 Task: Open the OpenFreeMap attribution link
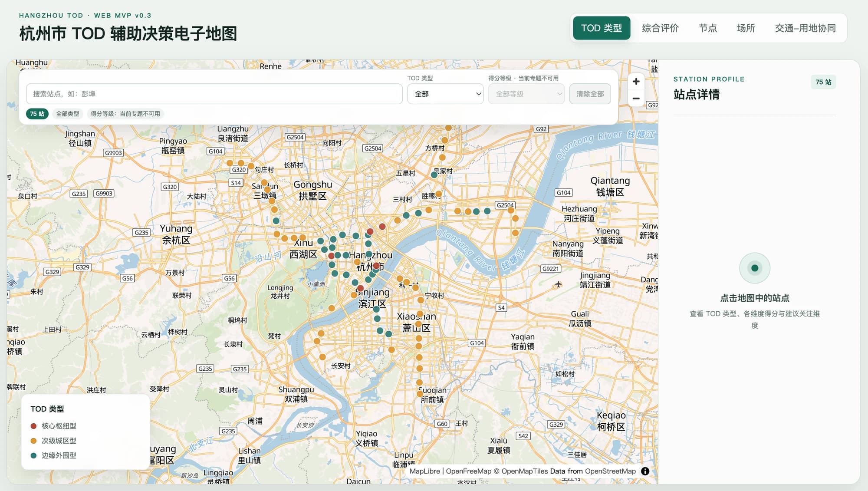(468, 471)
